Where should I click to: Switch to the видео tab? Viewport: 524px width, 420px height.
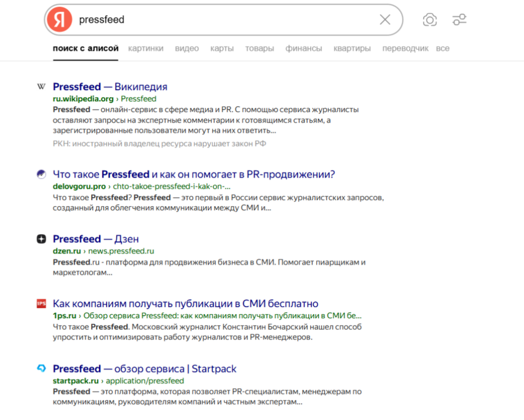coord(187,49)
